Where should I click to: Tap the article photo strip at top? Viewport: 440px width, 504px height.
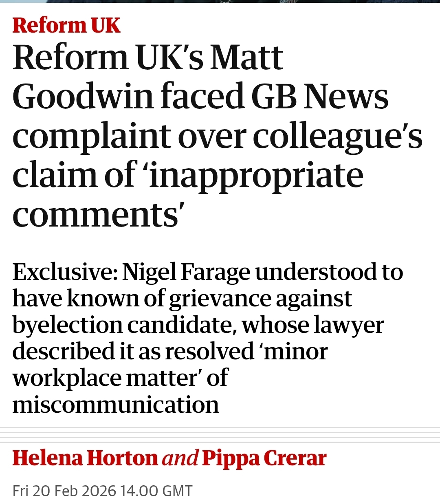pyautogui.click(x=220, y=2)
